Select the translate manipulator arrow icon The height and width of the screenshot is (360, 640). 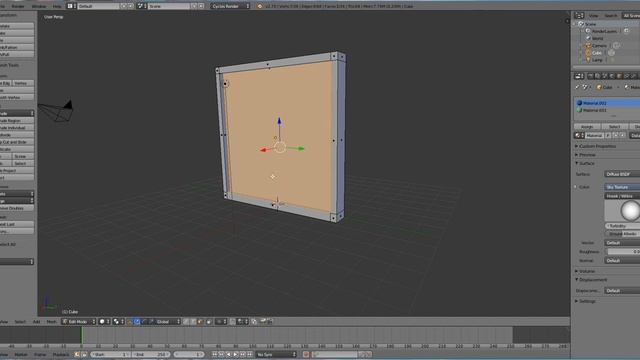(x=137, y=322)
